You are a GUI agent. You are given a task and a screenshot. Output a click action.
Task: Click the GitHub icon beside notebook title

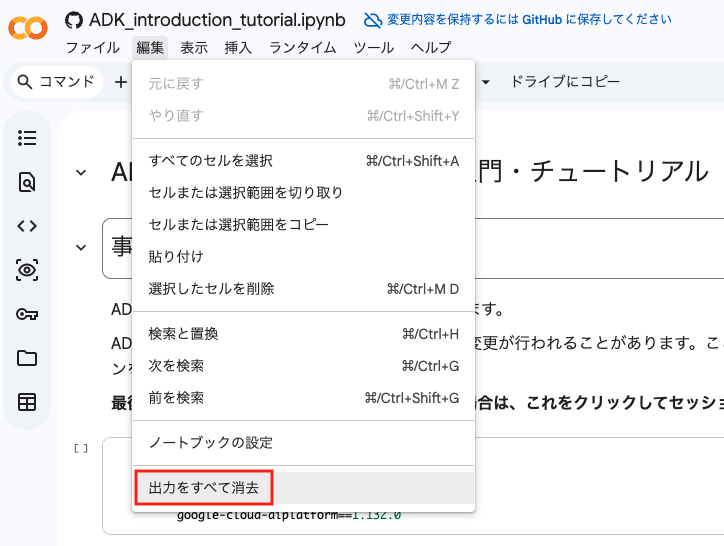click(x=74, y=20)
